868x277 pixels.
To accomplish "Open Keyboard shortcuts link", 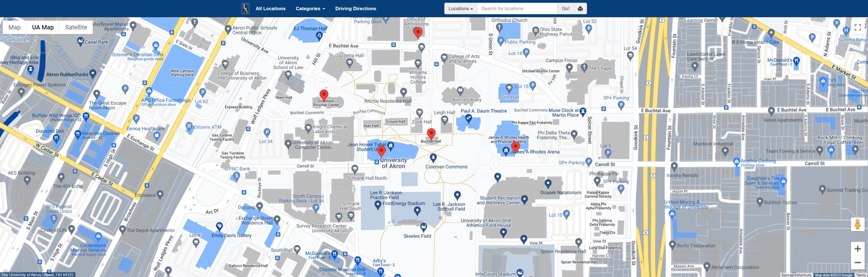I will pyautogui.click(x=796, y=275).
